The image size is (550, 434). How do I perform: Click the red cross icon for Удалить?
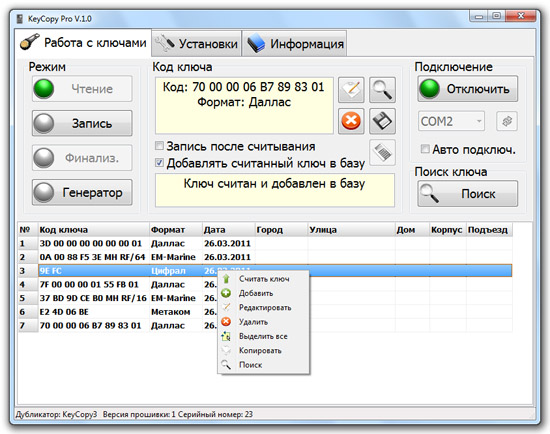pyautogui.click(x=226, y=322)
